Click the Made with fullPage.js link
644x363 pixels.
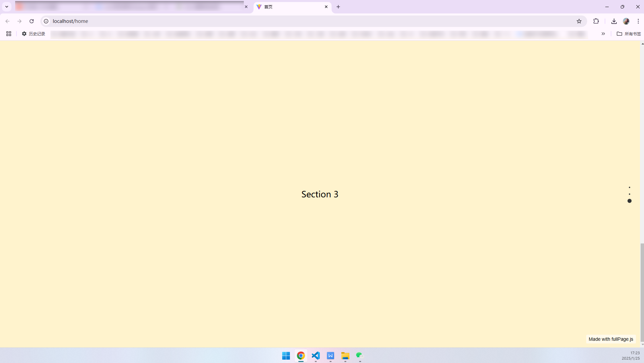click(611, 339)
